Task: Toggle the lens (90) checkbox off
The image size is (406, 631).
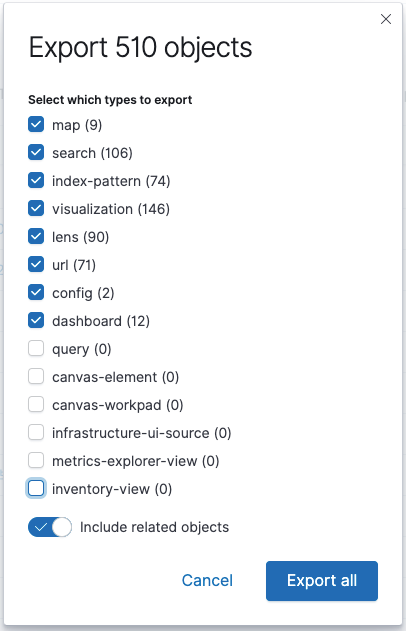Action: [x=36, y=236]
